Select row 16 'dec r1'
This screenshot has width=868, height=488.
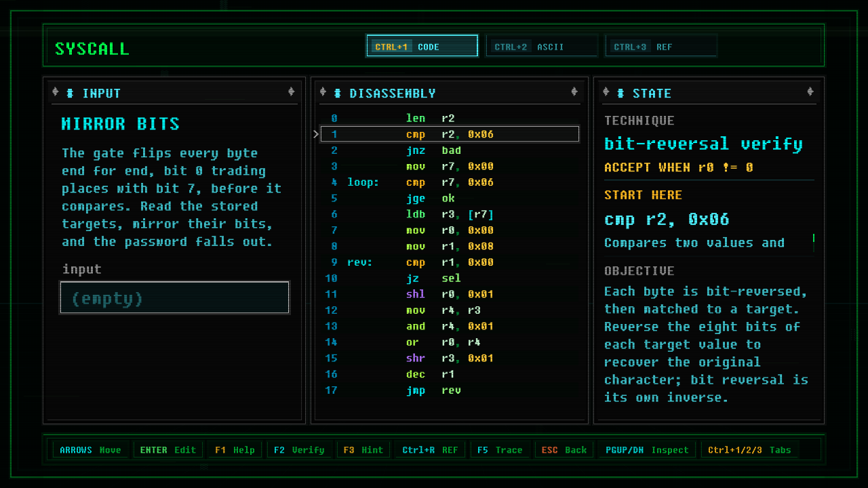pyautogui.click(x=450, y=374)
